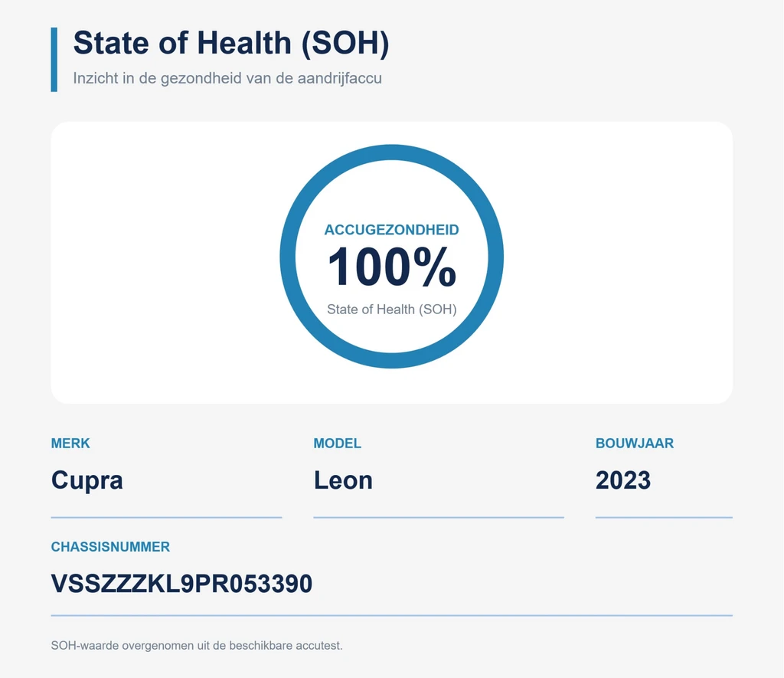Click the MERK field label
This screenshot has width=784, height=678.
click(x=70, y=444)
